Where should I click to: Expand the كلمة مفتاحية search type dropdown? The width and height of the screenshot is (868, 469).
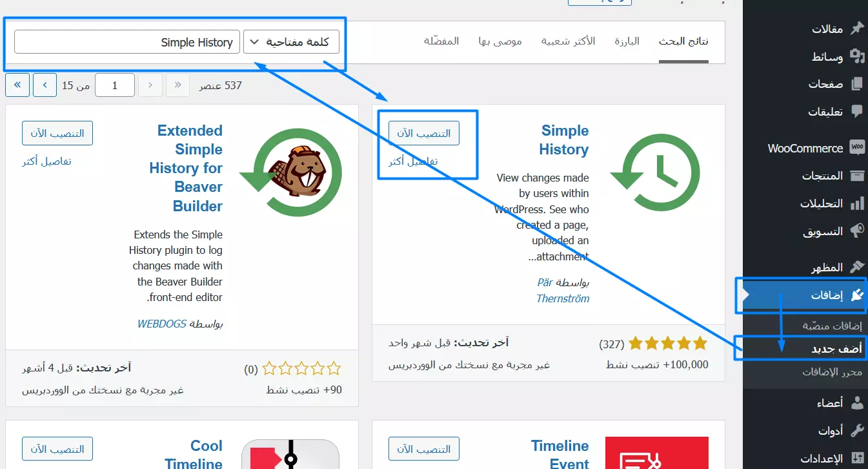(x=291, y=42)
